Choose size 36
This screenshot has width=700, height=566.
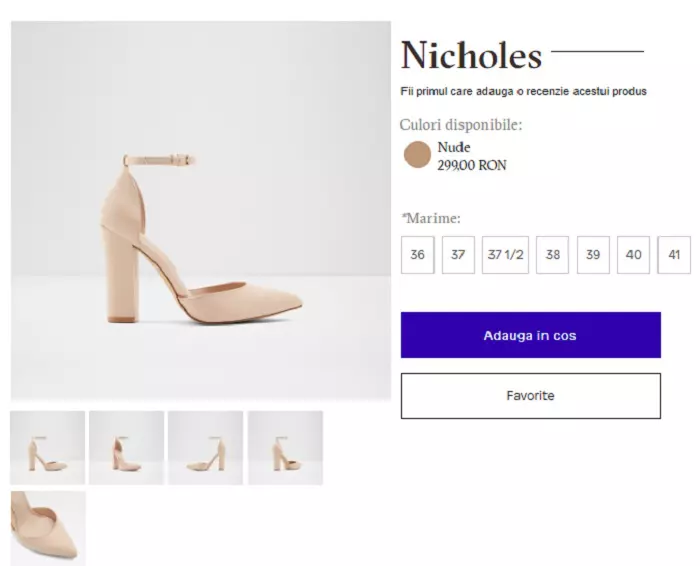click(x=417, y=255)
